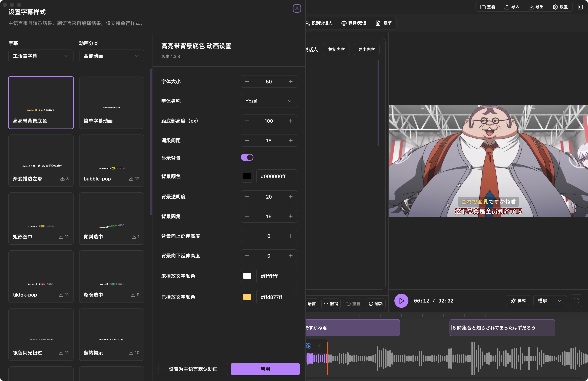This screenshot has height=381, width=588.
Task: Open the 章节 tab
Action: (x=384, y=23)
